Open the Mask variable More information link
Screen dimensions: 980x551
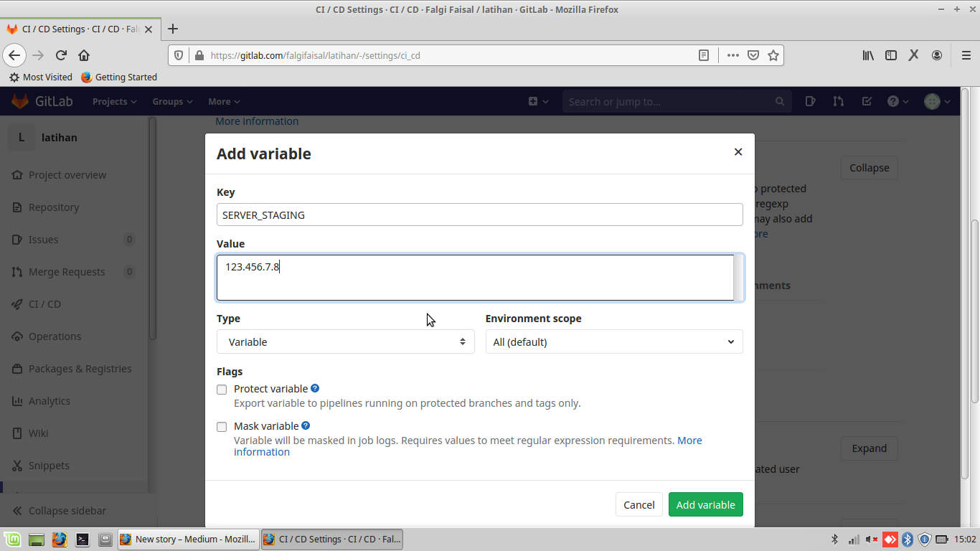[689, 440]
